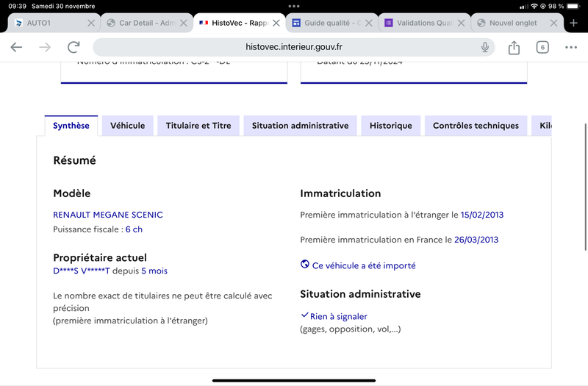The height and width of the screenshot is (386, 588).
Task: Open the Contrôles techniques tab
Action: click(476, 126)
